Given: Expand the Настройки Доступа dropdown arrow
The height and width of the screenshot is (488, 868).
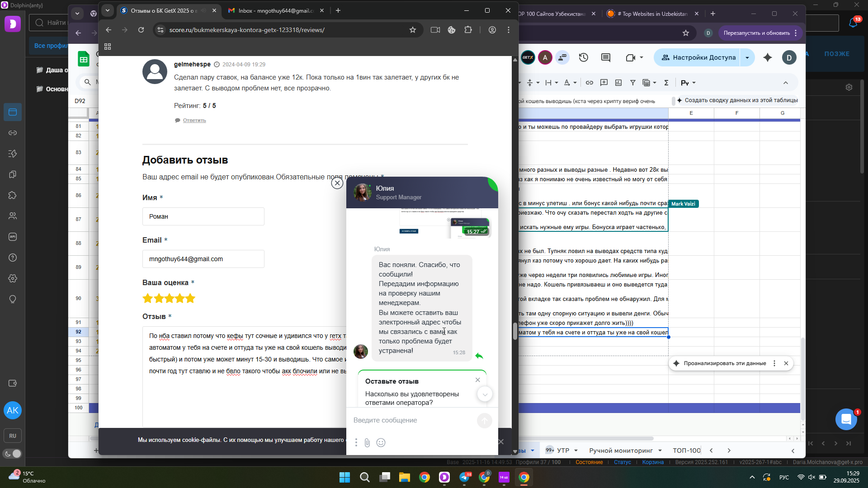Looking at the screenshot, I should (x=747, y=57).
